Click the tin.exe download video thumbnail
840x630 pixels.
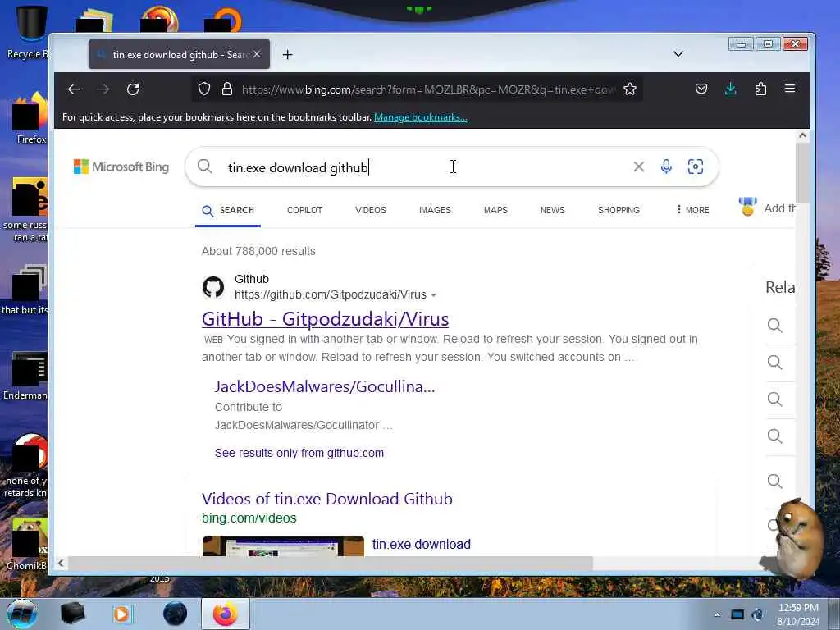click(x=283, y=546)
